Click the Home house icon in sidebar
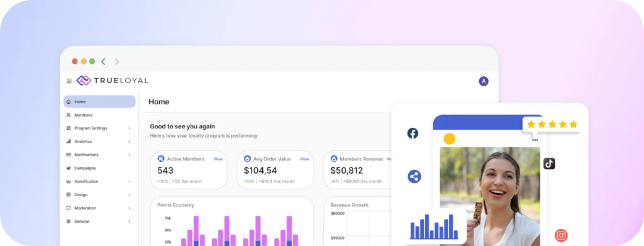This screenshot has width=644, height=246. pos(69,102)
